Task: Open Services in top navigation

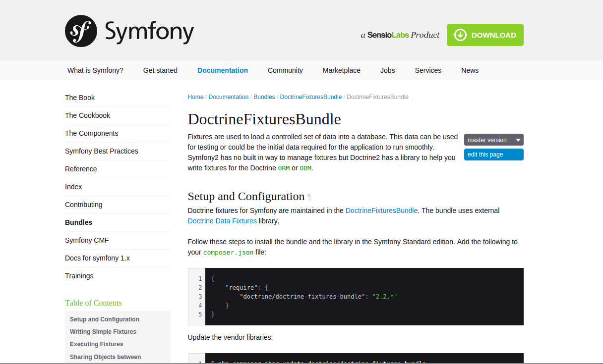Action: 428,70
